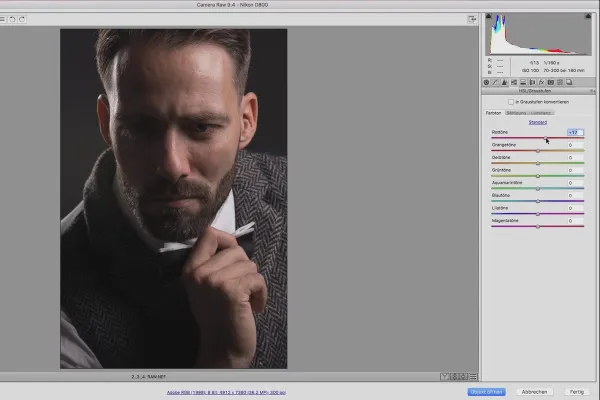Open the Detail sharpening panel icon
This screenshot has width=600, height=400.
505,82
